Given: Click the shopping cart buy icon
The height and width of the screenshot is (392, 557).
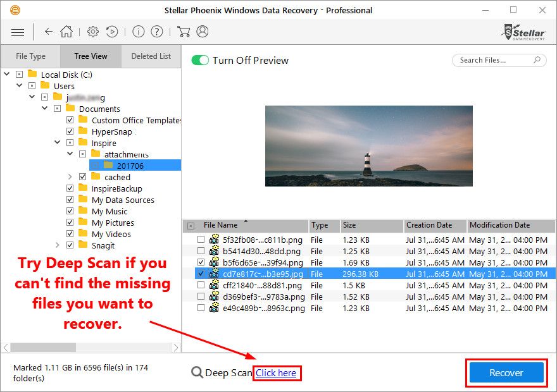Looking at the screenshot, I should click(184, 32).
